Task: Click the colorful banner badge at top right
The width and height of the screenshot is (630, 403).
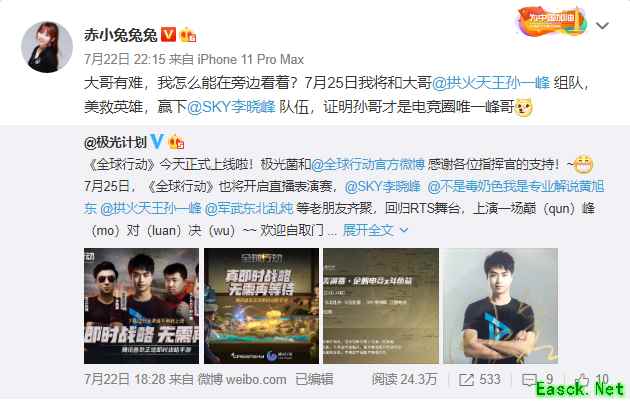Action: click(x=552, y=21)
